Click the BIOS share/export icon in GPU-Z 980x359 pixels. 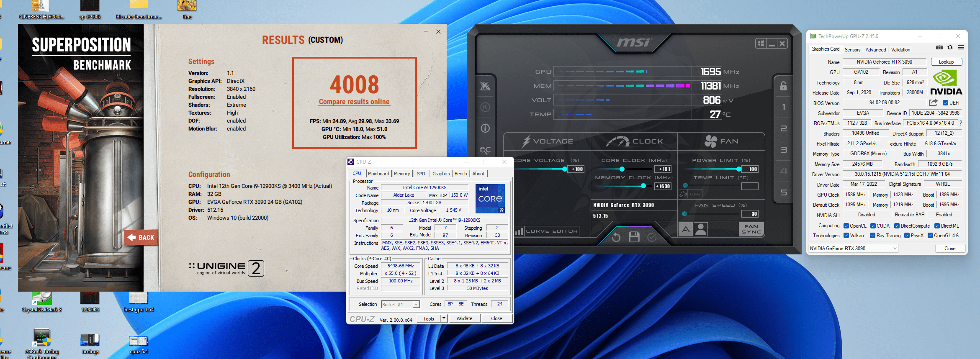pyautogui.click(x=933, y=103)
